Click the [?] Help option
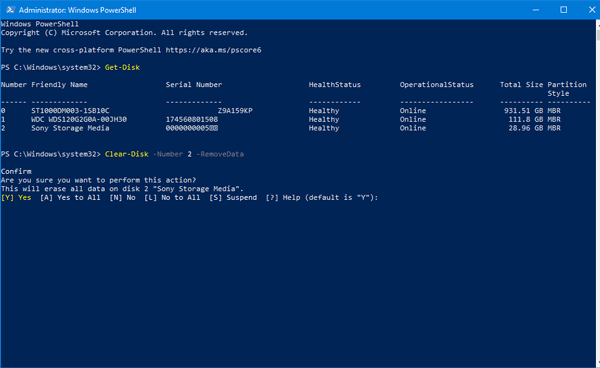 tap(283, 197)
